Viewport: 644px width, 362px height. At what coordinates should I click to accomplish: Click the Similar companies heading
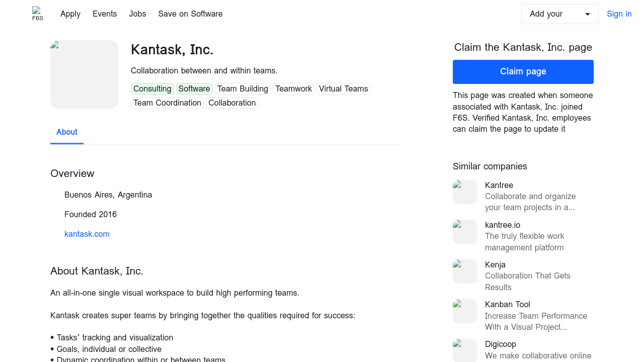pyautogui.click(x=490, y=166)
